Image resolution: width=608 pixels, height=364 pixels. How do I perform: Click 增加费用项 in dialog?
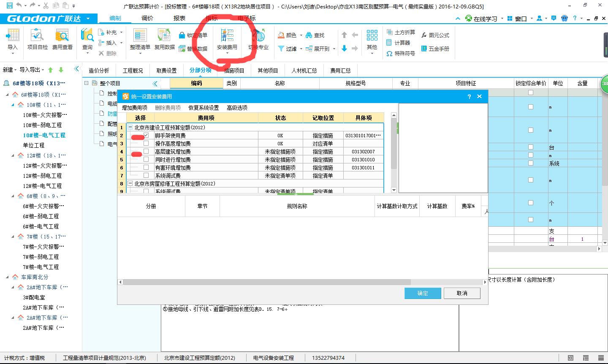[x=135, y=108]
